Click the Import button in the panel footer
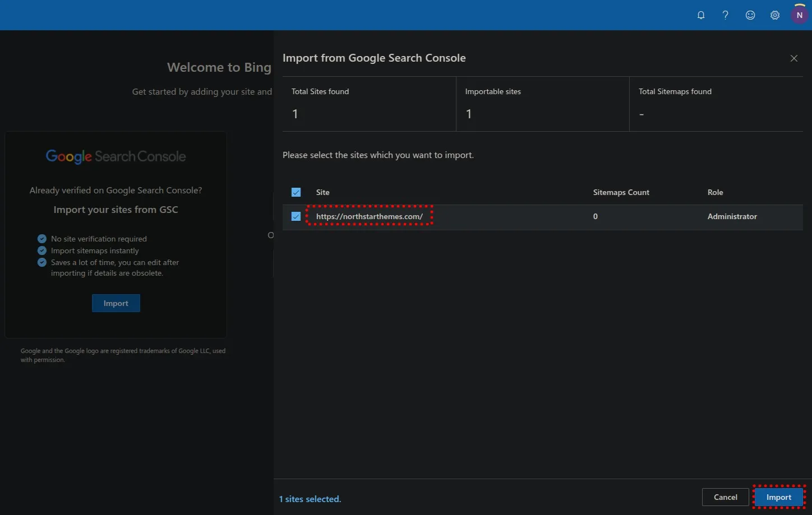 [x=779, y=497]
